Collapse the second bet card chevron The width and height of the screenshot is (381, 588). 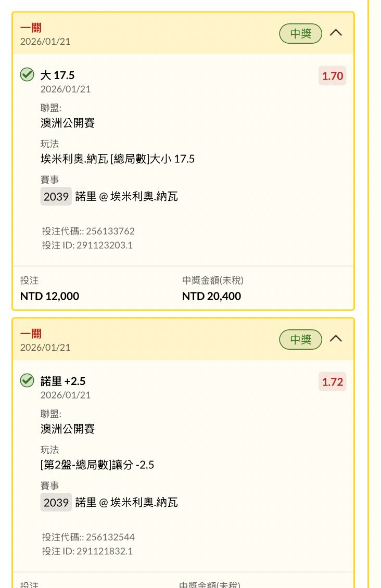coord(336,339)
